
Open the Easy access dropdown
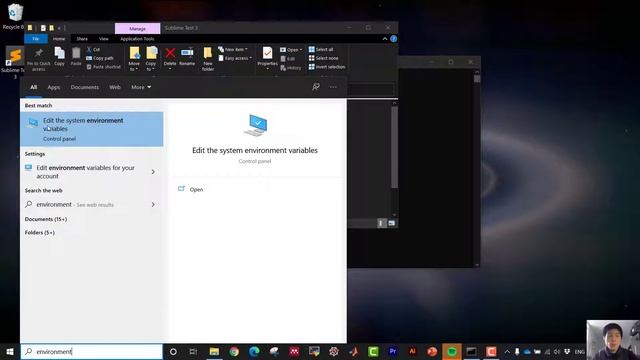pyautogui.click(x=235, y=58)
